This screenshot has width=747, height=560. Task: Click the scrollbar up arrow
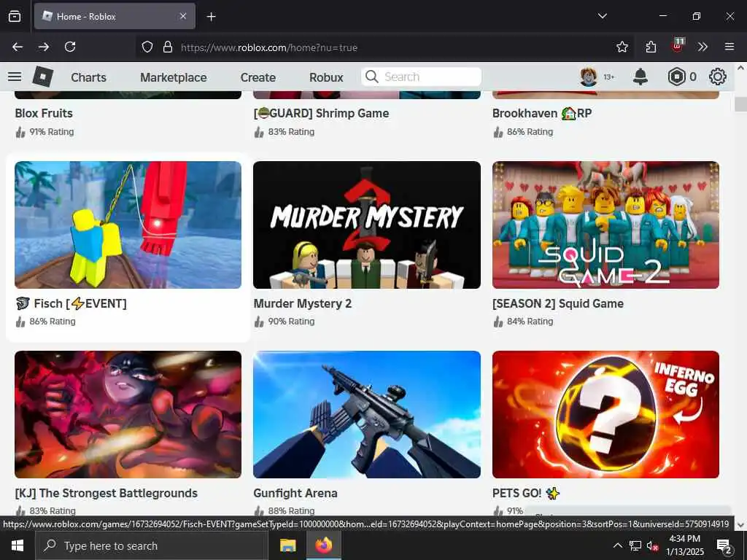point(740,68)
